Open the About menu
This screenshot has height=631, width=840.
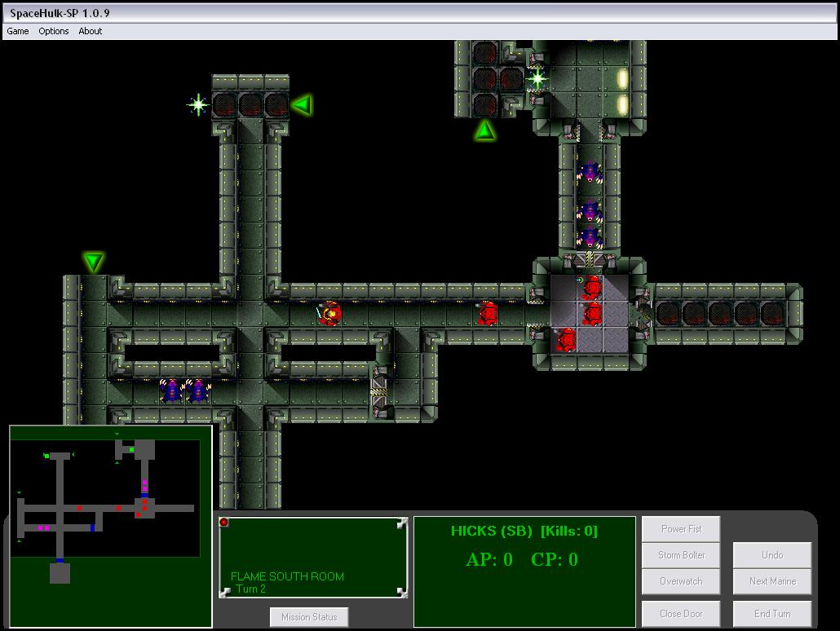click(x=90, y=31)
